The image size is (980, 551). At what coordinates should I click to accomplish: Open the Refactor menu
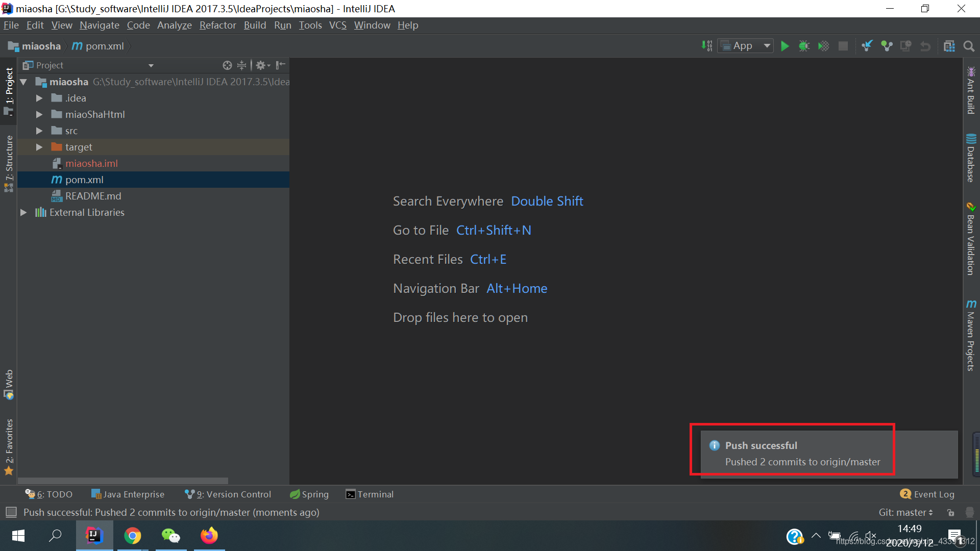coord(217,25)
